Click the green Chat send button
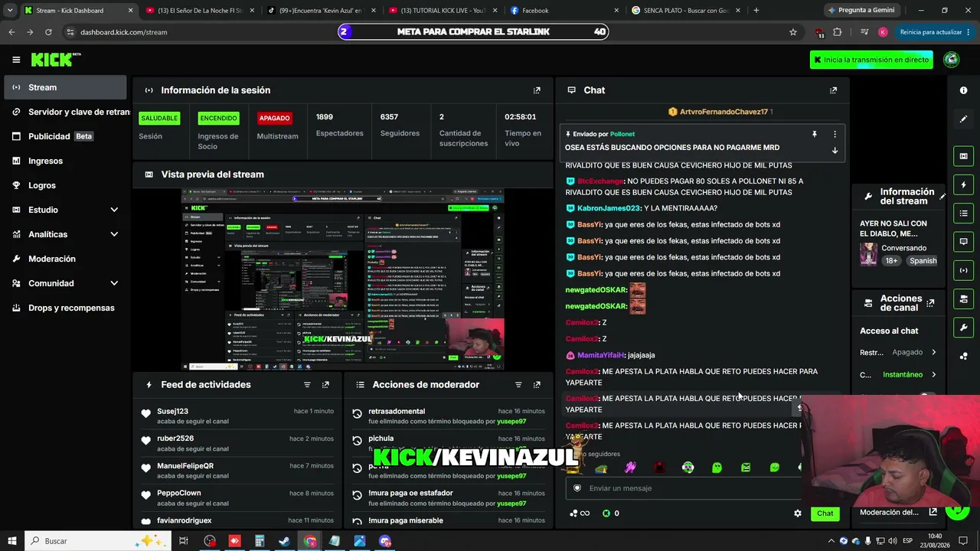 click(x=825, y=514)
